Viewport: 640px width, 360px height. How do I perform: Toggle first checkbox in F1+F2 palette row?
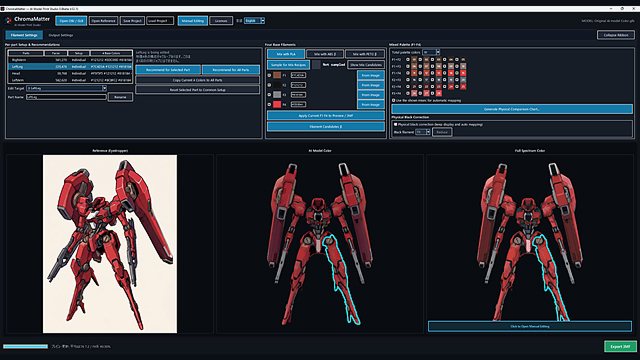[408, 60]
